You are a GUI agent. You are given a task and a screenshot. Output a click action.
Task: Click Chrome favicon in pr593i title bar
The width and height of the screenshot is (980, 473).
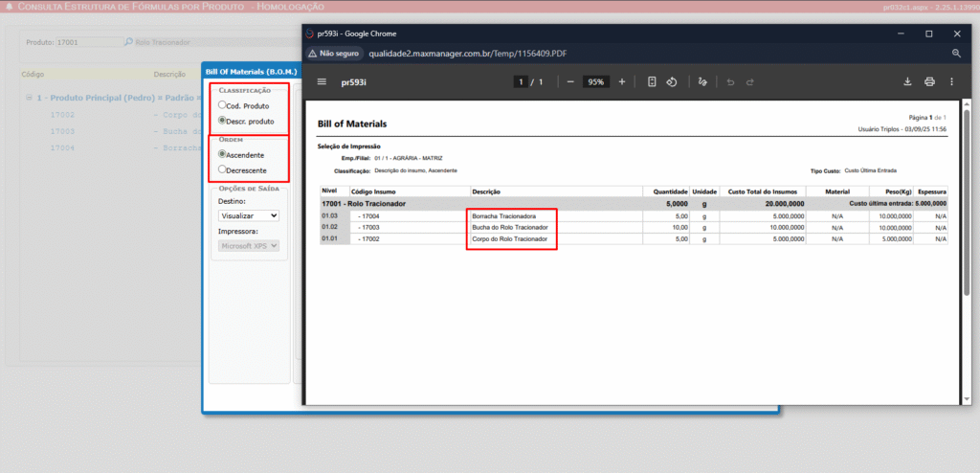pyautogui.click(x=309, y=34)
